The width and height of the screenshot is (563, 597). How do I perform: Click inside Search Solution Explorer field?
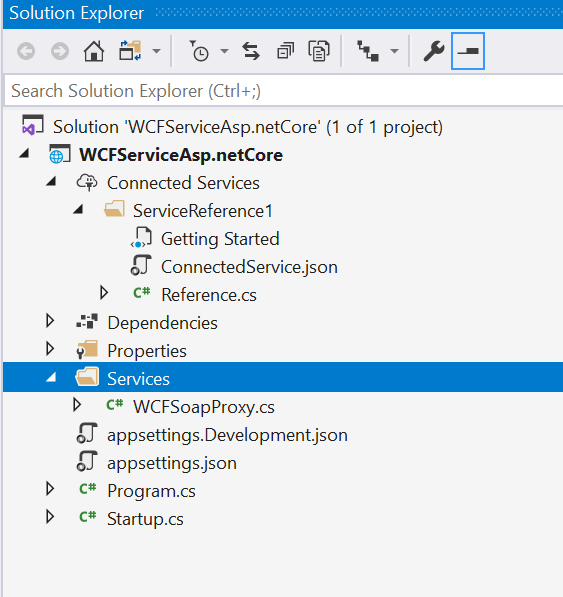[283, 91]
